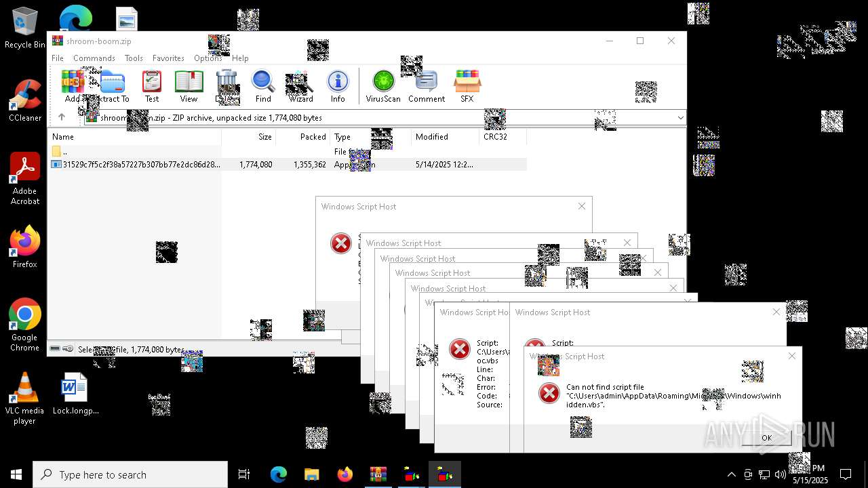The image size is (868, 488).
Task: Expand the archive path dropdown arrow
Action: tap(680, 118)
